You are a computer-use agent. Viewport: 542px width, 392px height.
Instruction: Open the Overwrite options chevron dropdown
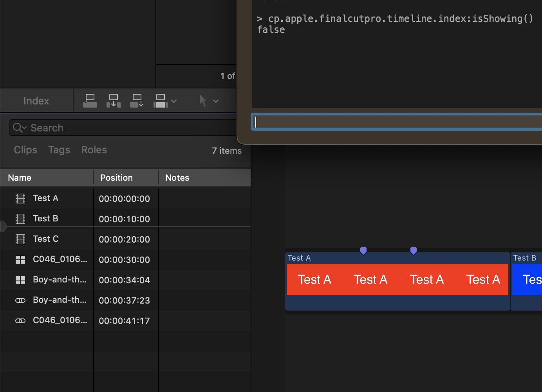tap(173, 101)
